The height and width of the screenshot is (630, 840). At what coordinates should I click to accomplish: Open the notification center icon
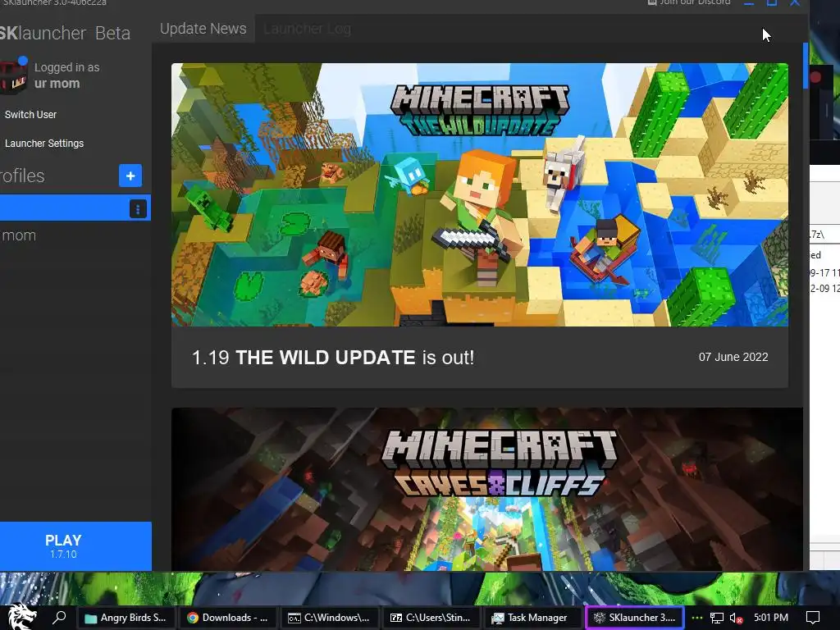813,618
